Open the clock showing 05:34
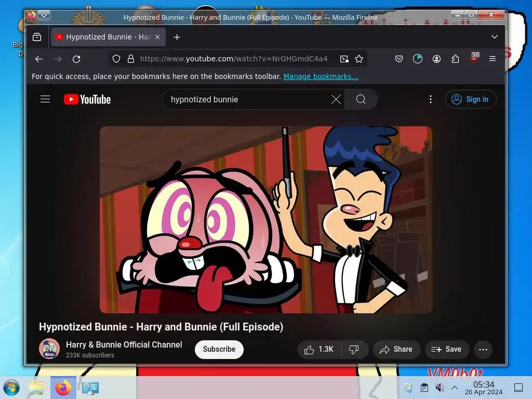This screenshot has width=532, height=399. pos(484,388)
